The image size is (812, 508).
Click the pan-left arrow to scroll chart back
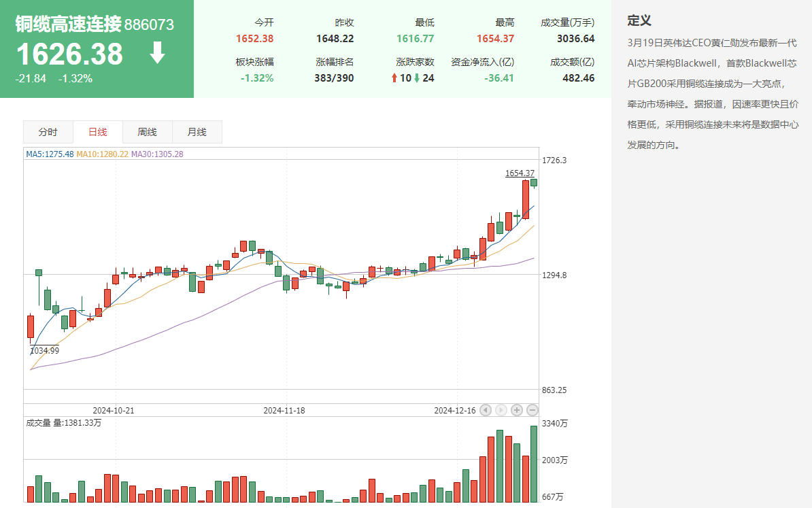[x=486, y=410]
